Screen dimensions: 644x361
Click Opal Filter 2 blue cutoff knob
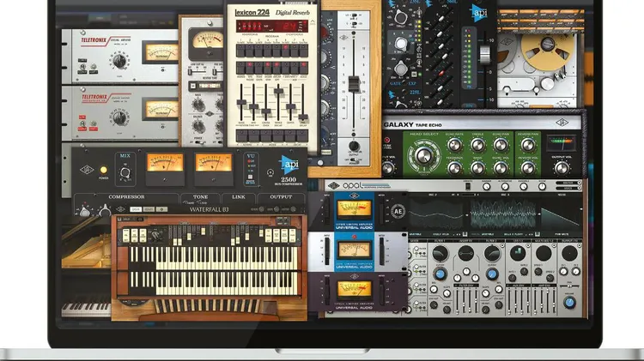point(492,274)
